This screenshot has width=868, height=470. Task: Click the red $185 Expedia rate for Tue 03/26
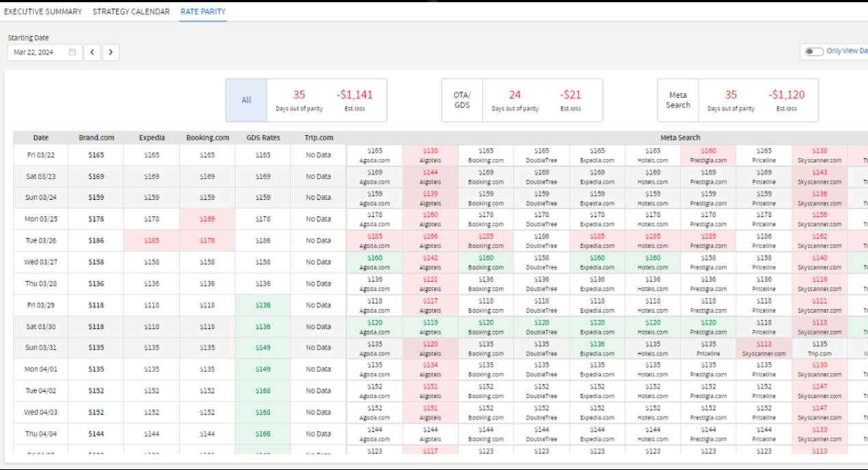click(152, 241)
